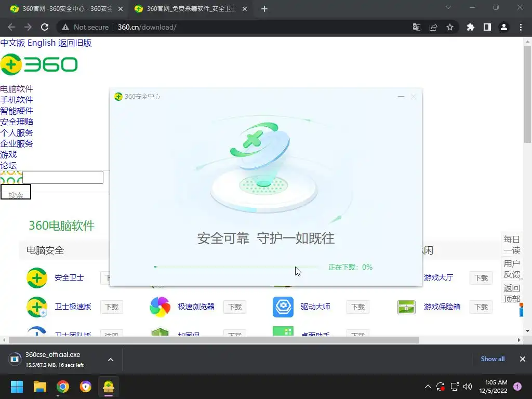532x399 pixels.
Task: Click 下载 button for 游戏大厅
Action: click(x=481, y=278)
